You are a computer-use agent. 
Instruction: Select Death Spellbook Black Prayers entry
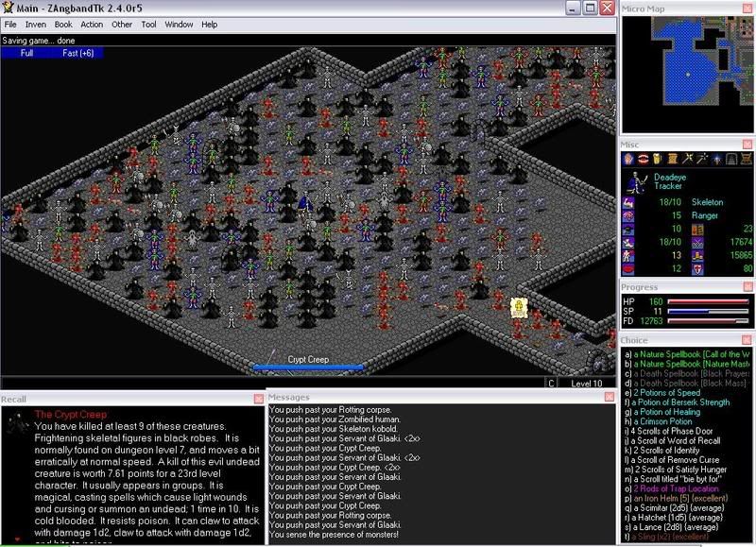coord(687,373)
